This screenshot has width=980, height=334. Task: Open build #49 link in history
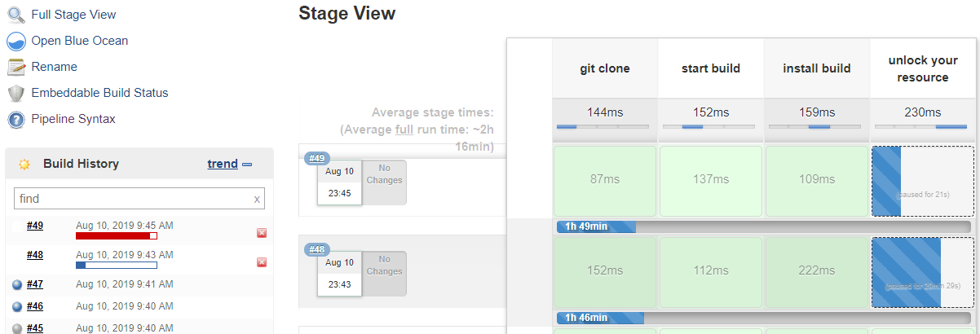(35, 226)
